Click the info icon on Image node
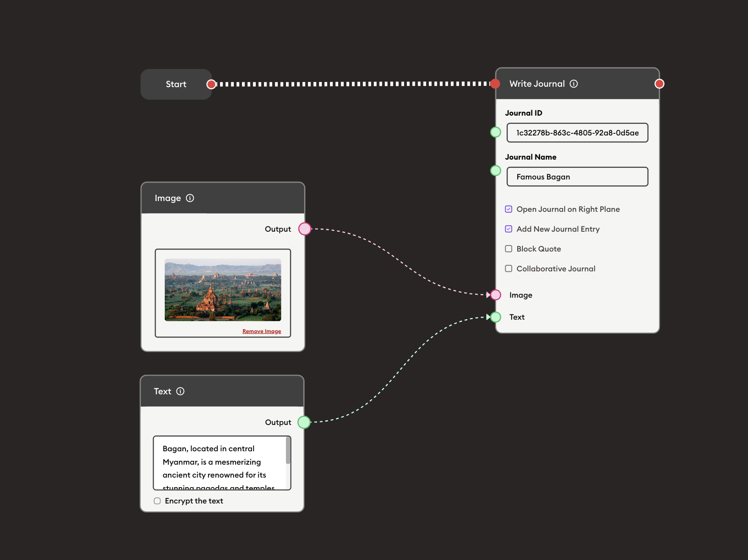Viewport: 748px width, 560px height. pyautogui.click(x=190, y=198)
